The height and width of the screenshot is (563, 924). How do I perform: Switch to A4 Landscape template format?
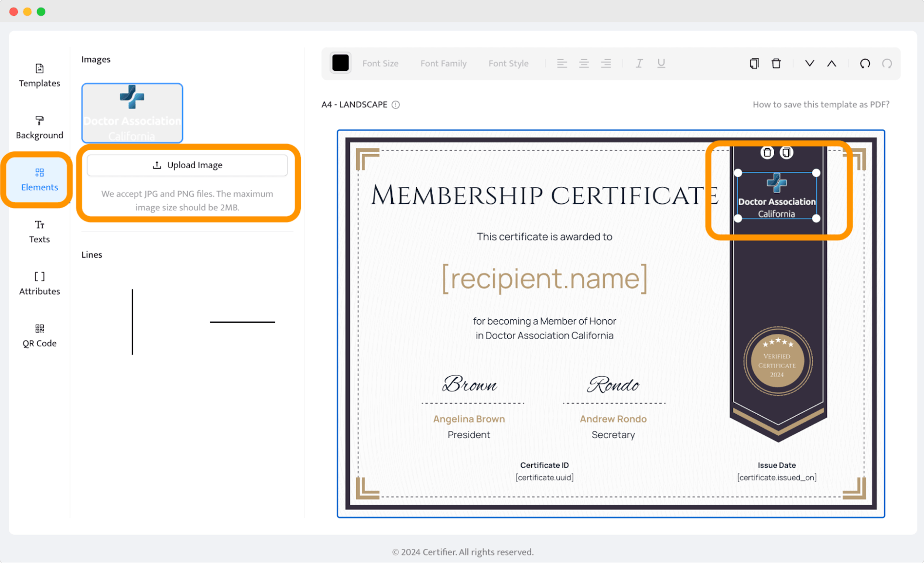[x=354, y=105]
